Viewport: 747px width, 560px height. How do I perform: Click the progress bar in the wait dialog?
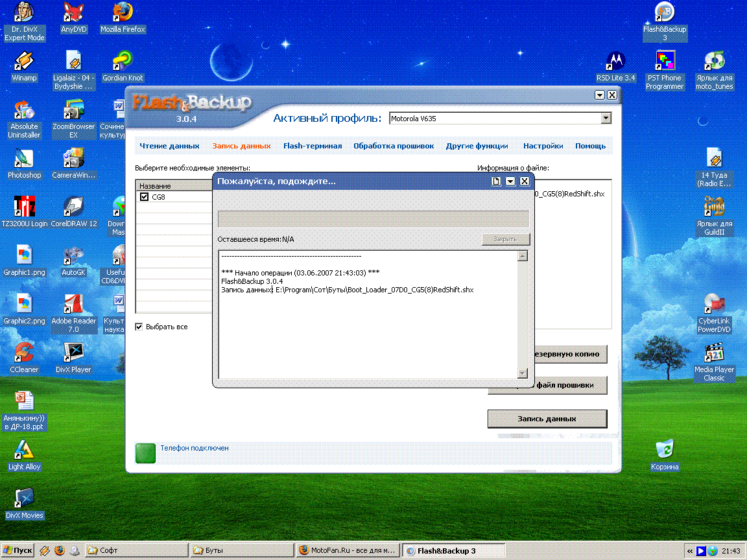tap(373, 218)
